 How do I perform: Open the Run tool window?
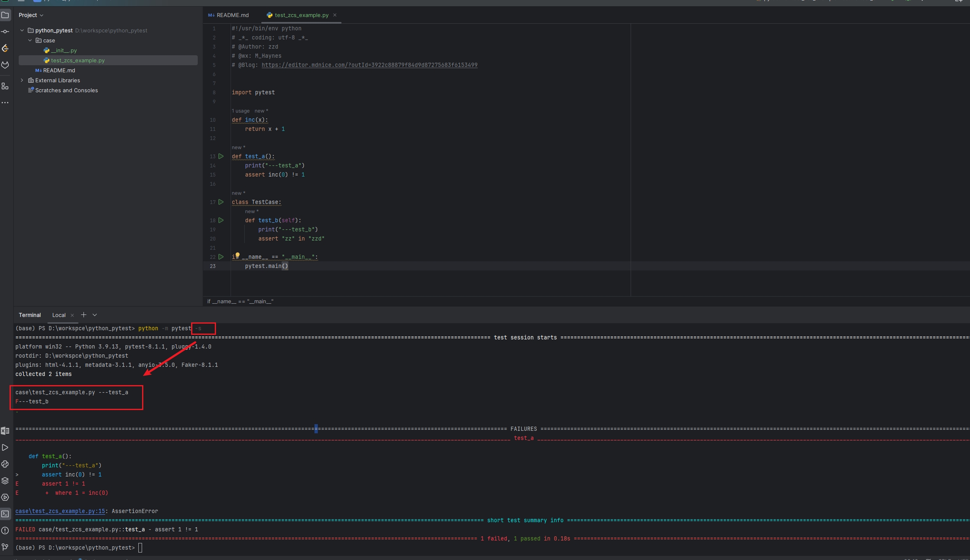tap(5, 447)
